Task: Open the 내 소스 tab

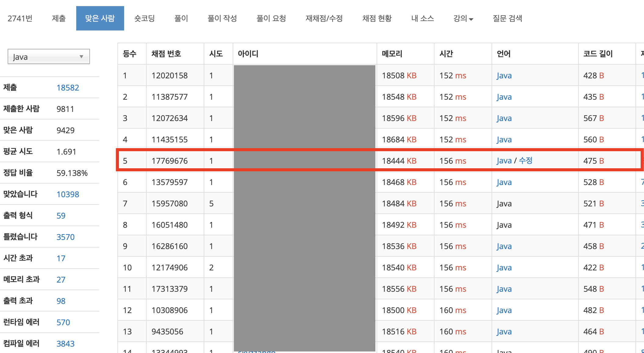Action: (422, 19)
